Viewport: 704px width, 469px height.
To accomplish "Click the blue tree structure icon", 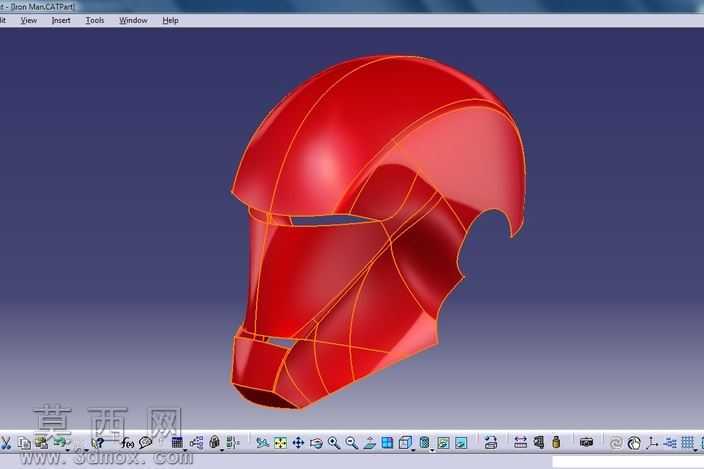I will point(670,443).
